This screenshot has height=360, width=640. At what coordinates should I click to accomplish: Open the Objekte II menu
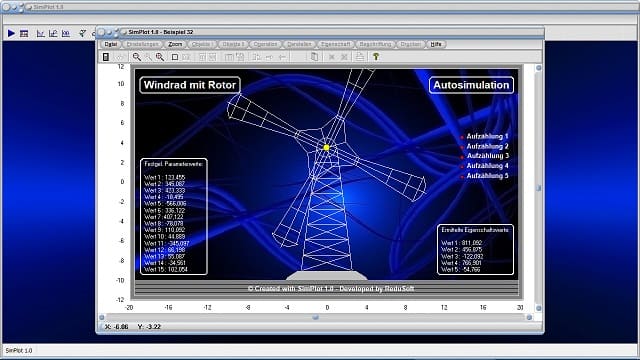233,44
